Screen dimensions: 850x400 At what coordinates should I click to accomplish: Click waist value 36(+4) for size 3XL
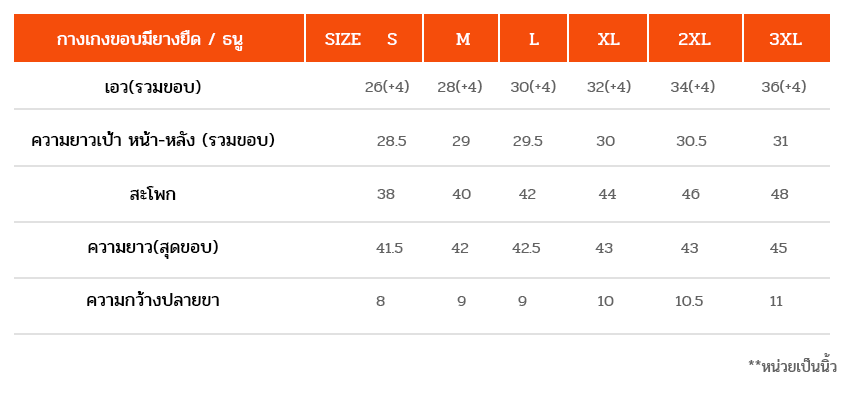[784, 87]
